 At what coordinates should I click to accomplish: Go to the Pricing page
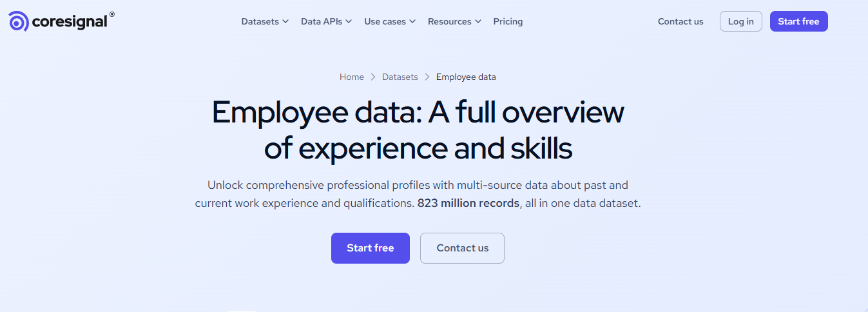(508, 21)
